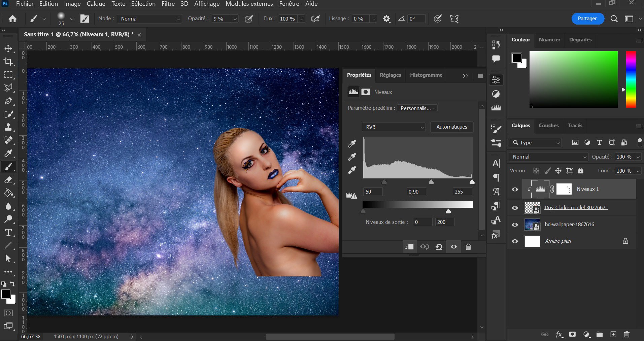This screenshot has width=644, height=341.
Task: Open Paramètre prédéfini Personnalisé dropdown
Action: (x=417, y=108)
